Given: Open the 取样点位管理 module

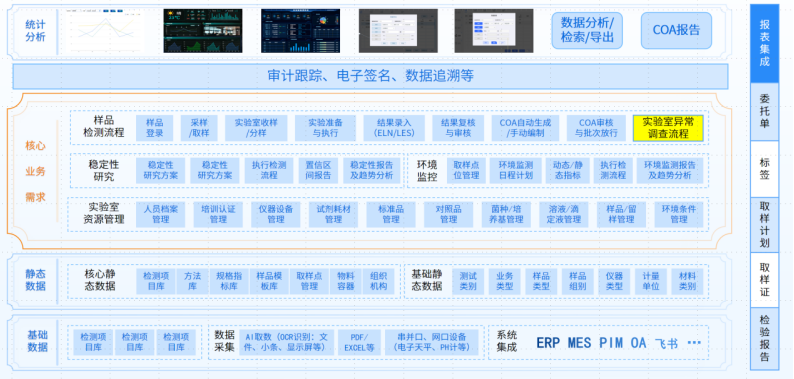Looking at the screenshot, I should click(x=466, y=170).
